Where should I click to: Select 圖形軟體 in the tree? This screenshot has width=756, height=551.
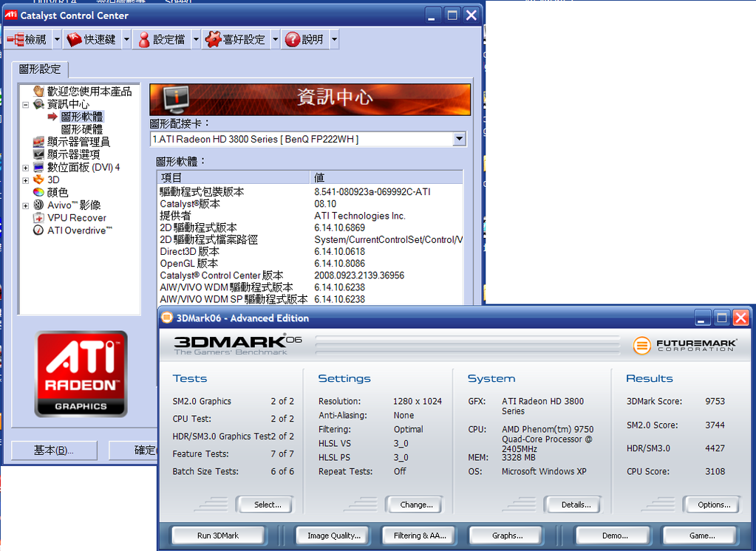coord(82,117)
